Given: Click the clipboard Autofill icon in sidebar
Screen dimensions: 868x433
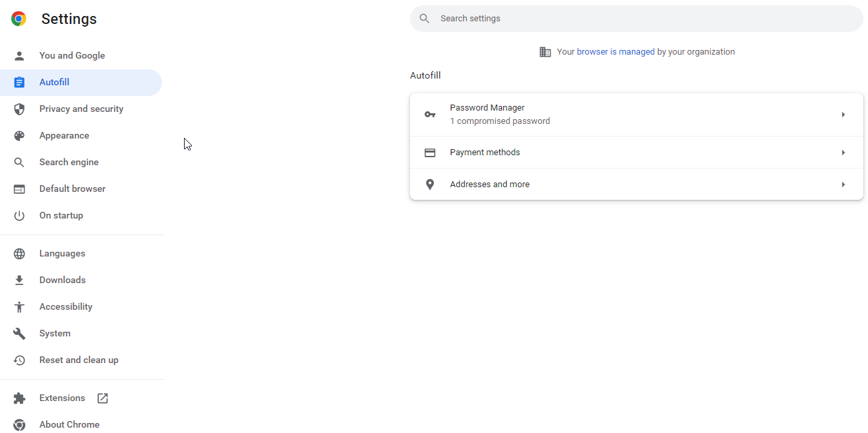Looking at the screenshot, I should coord(19,83).
